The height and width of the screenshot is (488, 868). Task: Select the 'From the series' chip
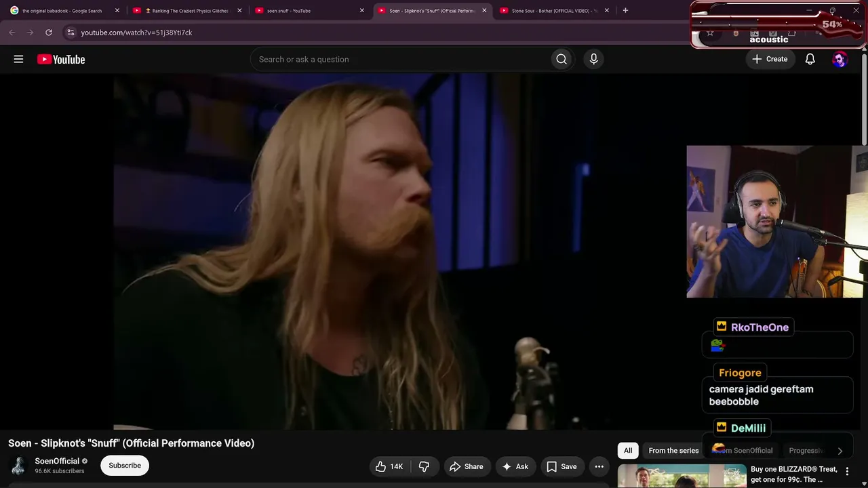(x=673, y=451)
